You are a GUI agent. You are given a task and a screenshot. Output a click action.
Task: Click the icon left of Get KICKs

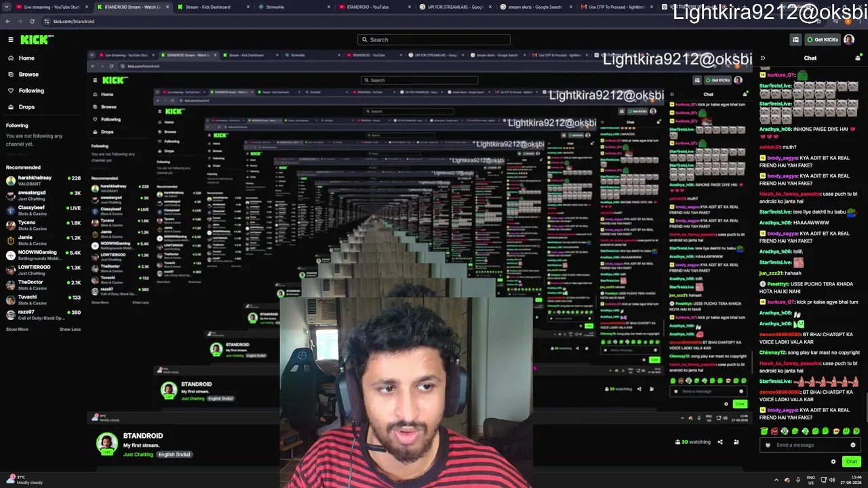pyautogui.click(x=795, y=40)
